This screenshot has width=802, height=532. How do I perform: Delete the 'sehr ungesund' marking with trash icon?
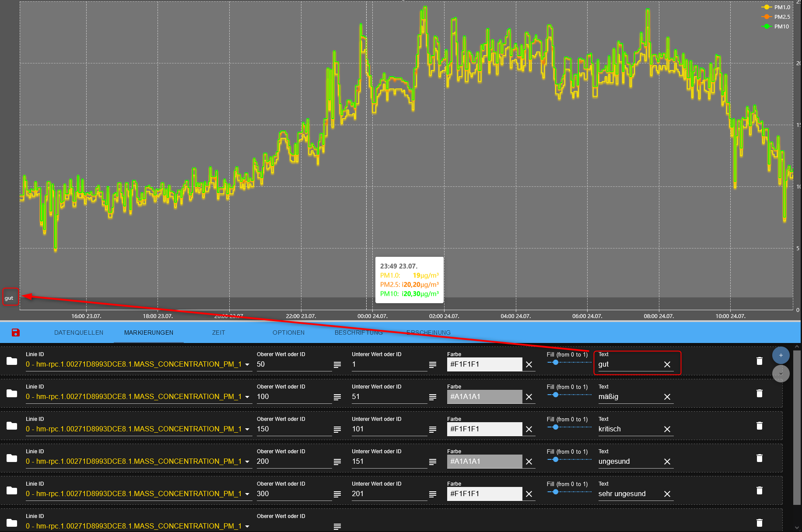(760, 490)
